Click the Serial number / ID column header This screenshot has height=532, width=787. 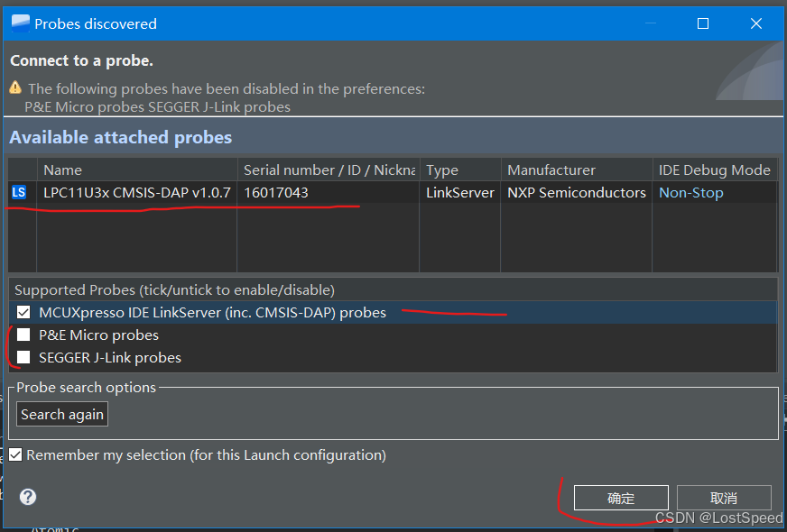pyautogui.click(x=329, y=170)
